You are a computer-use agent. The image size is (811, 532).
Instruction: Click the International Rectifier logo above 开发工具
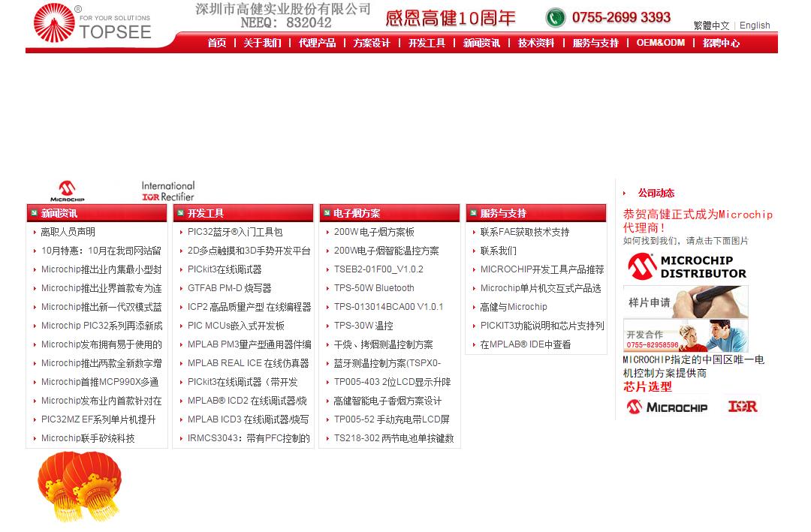tap(168, 191)
